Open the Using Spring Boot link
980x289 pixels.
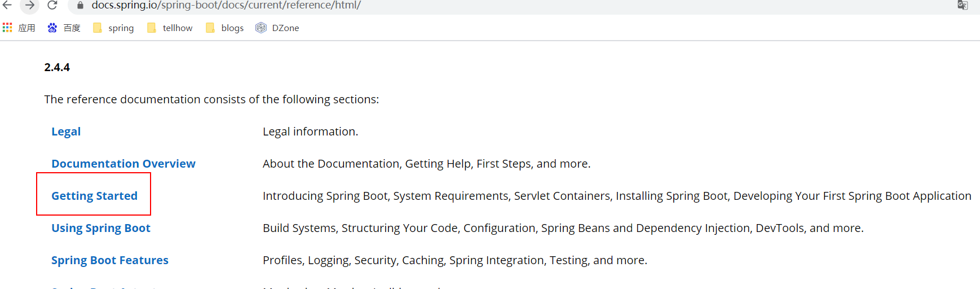tap(101, 228)
